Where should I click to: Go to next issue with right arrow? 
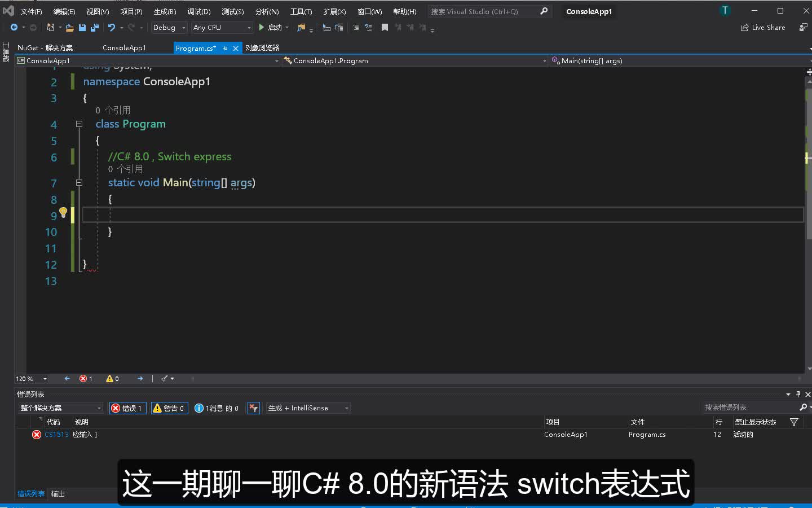tap(140, 379)
